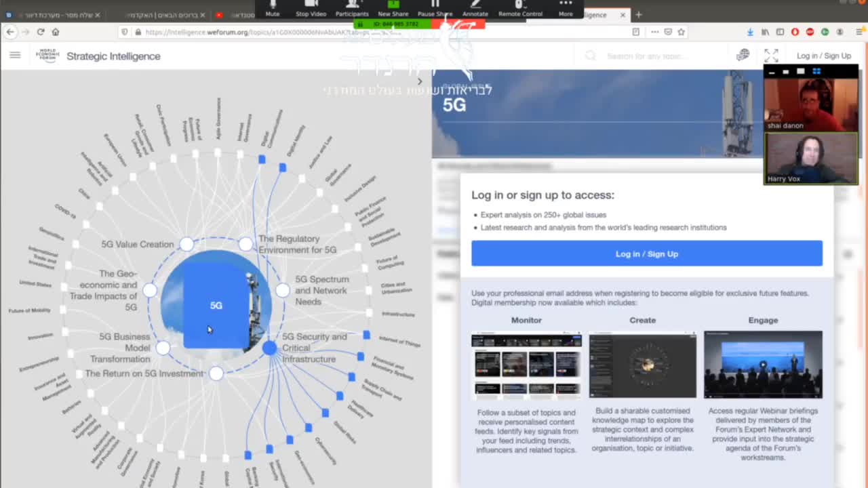Open the language globe icon
The image size is (868, 488).
743,56
